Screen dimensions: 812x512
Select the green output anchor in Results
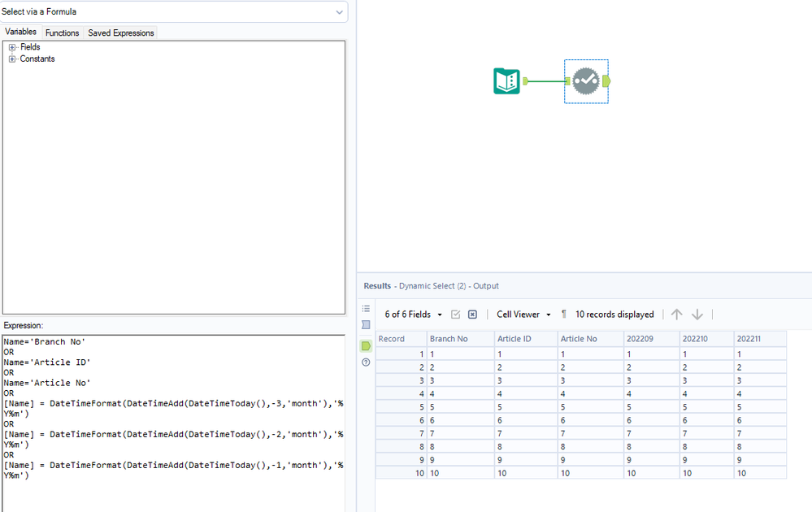point(366,346)
